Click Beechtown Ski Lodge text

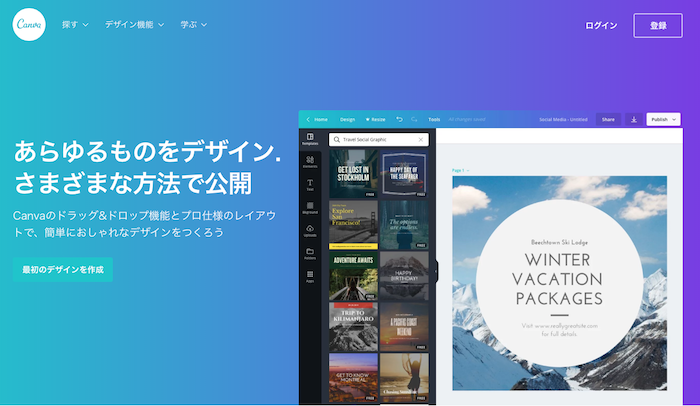(559, 242)
